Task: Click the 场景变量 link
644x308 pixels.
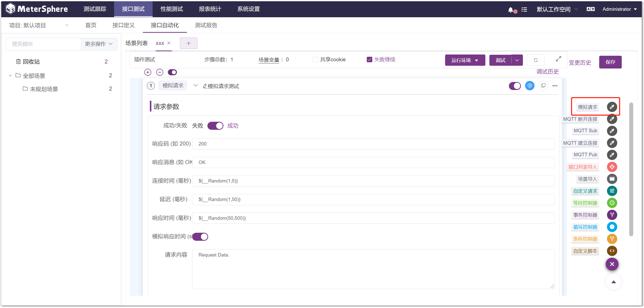Action: (x=269, y=60)
